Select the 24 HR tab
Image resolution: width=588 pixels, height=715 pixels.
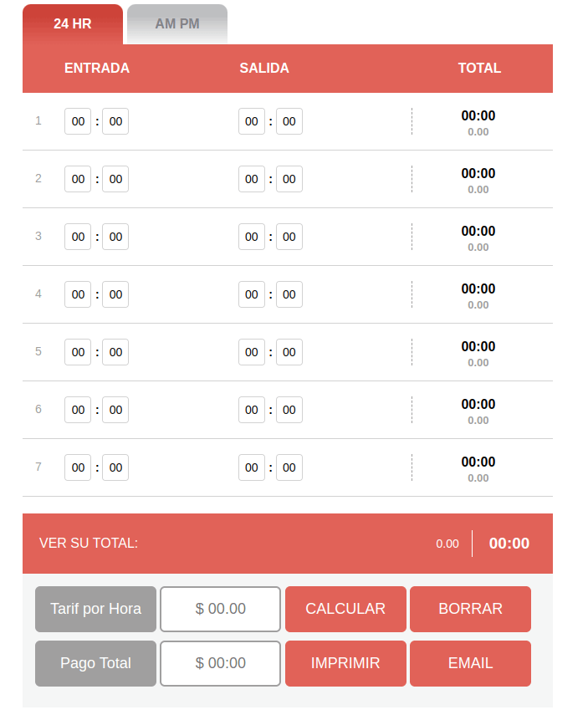73,23
